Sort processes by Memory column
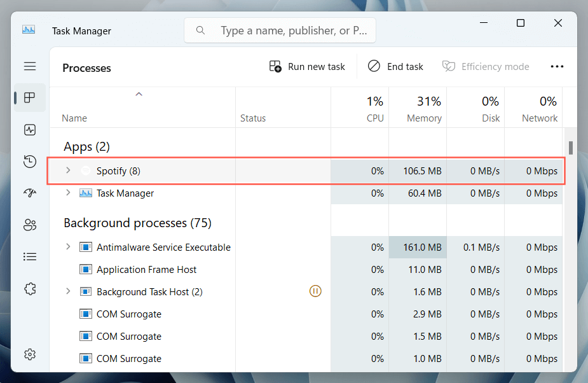 tap(423, 118)
